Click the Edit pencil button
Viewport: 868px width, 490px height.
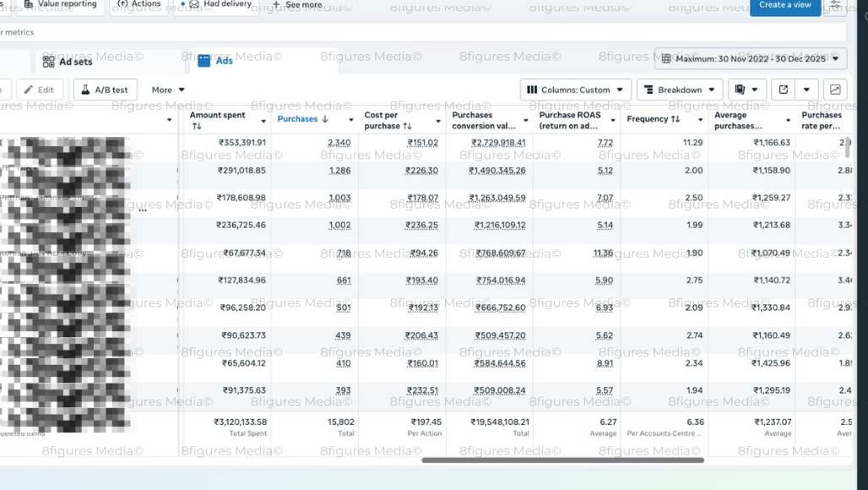tap(39, 90)
